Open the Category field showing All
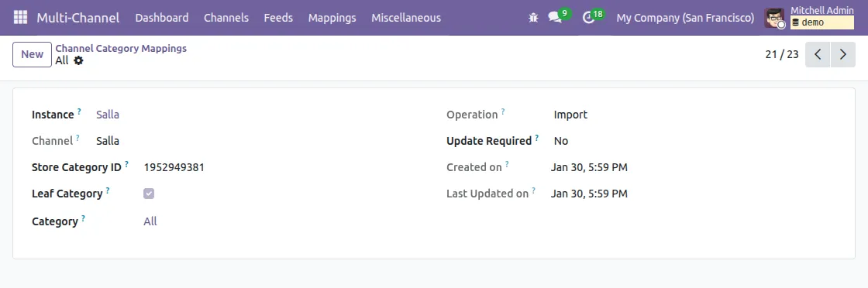The height and width of the screenshot is (288, 868). coord(150,221)
